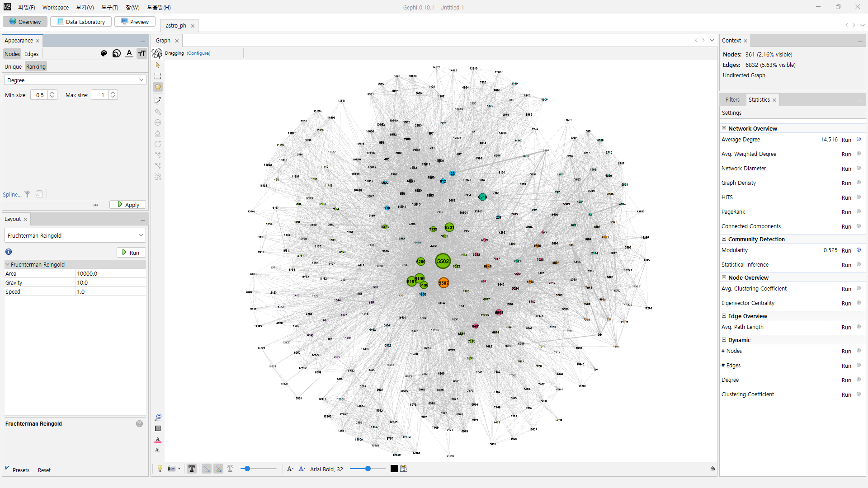The image size is (868, 488).
Task: Open the label text attributes configuration icon
Action: point(404,469)
